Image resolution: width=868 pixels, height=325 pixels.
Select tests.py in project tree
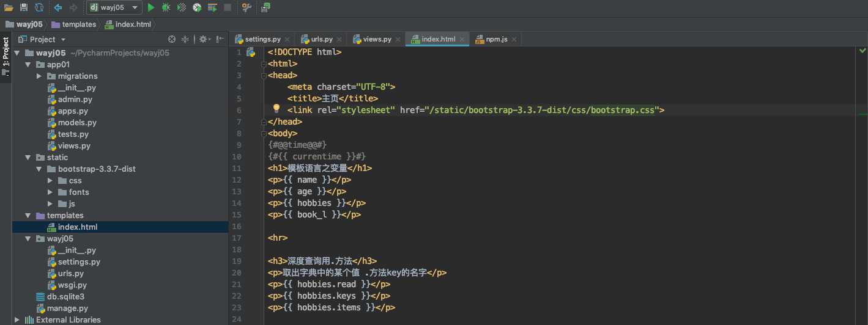coord(69,134)
